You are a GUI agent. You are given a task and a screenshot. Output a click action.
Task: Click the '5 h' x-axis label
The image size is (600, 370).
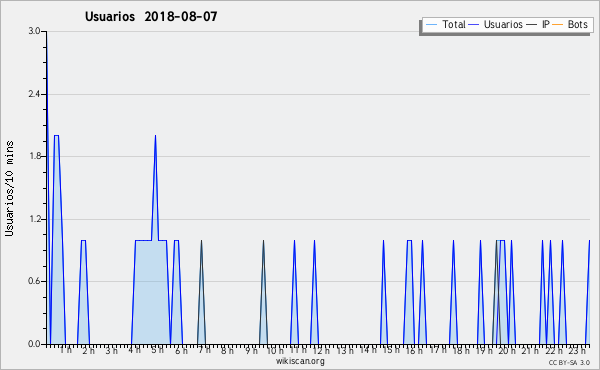click(x=157, y=350)
